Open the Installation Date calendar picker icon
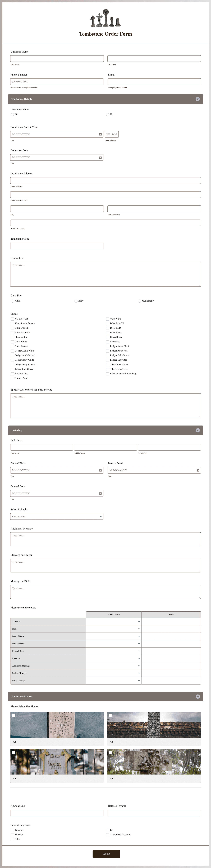211x868 pixels. coord(100,134)
